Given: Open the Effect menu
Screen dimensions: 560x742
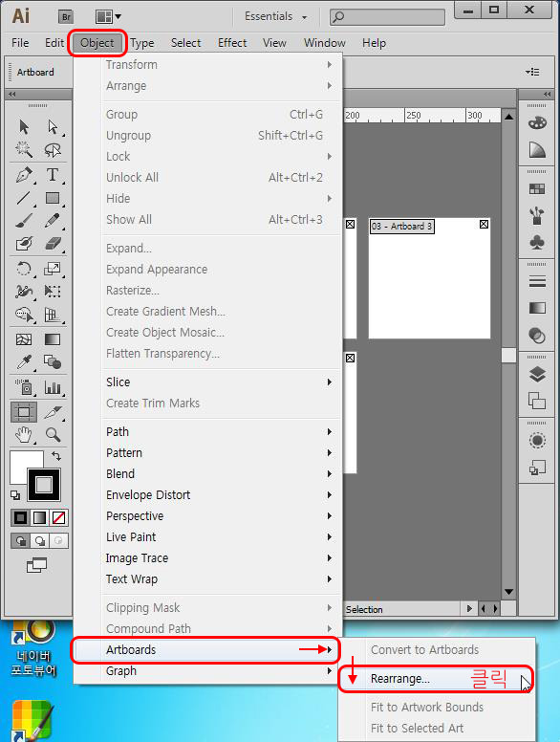Looking at the screenshot, I should (232, 43).
